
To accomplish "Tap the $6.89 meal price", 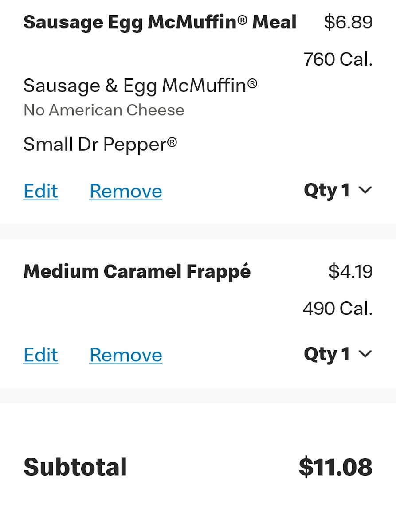I will (348, 23).
